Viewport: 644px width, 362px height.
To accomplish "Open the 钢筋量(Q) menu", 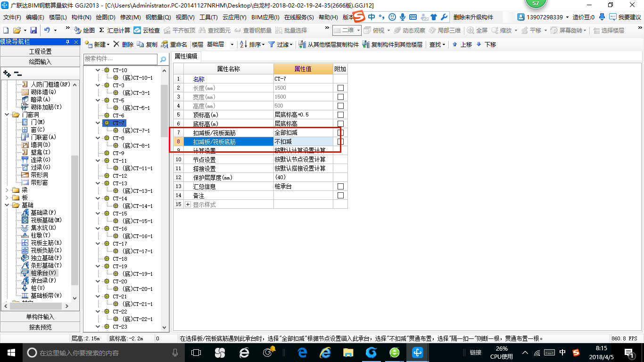I will click(x=157, y=17).
